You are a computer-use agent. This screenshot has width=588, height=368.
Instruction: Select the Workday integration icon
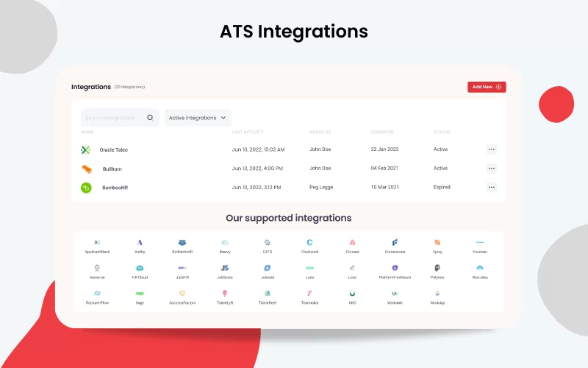click(437, 293)
